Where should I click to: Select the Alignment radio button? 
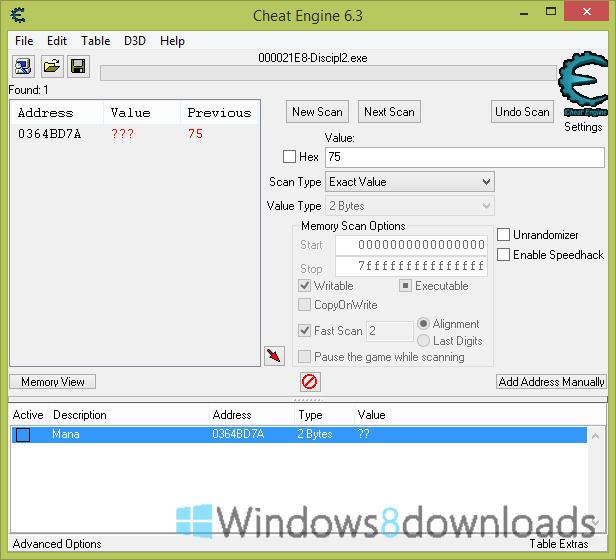423,323
